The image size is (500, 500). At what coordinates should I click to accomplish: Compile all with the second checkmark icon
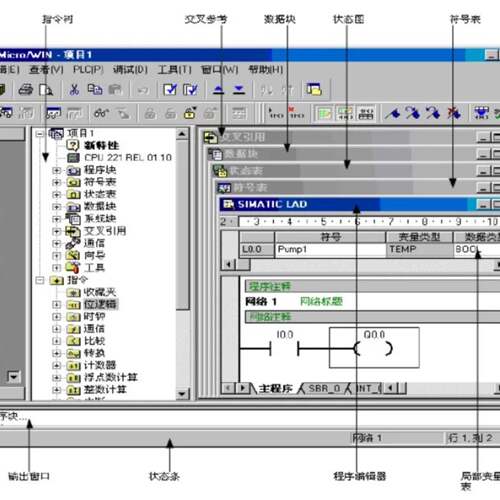tap(190, 89)
